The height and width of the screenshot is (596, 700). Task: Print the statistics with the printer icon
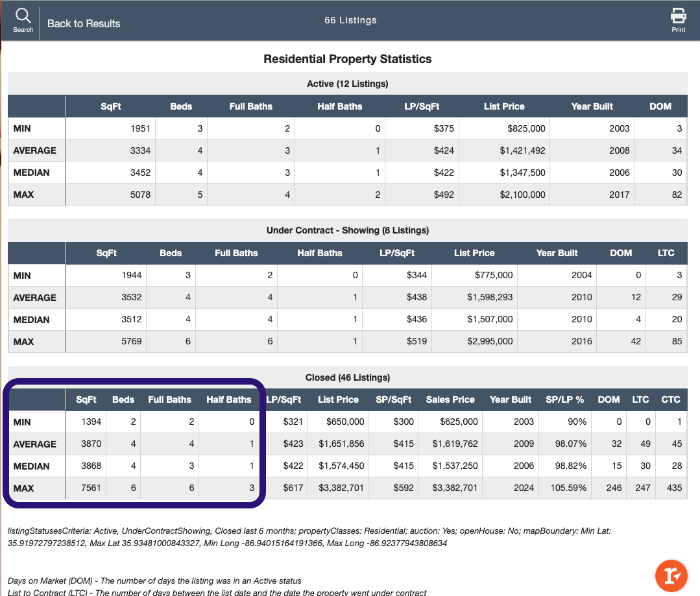click(678, 20)
